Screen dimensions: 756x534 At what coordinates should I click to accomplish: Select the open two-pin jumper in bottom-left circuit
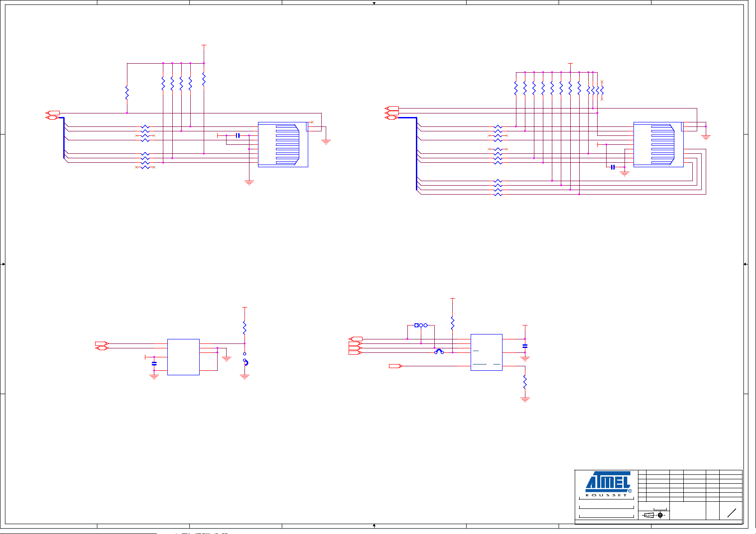click(245, 358)
